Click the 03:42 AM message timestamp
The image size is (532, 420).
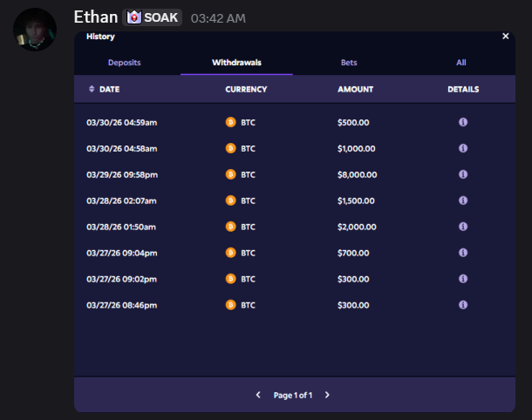tap(218, 18)
